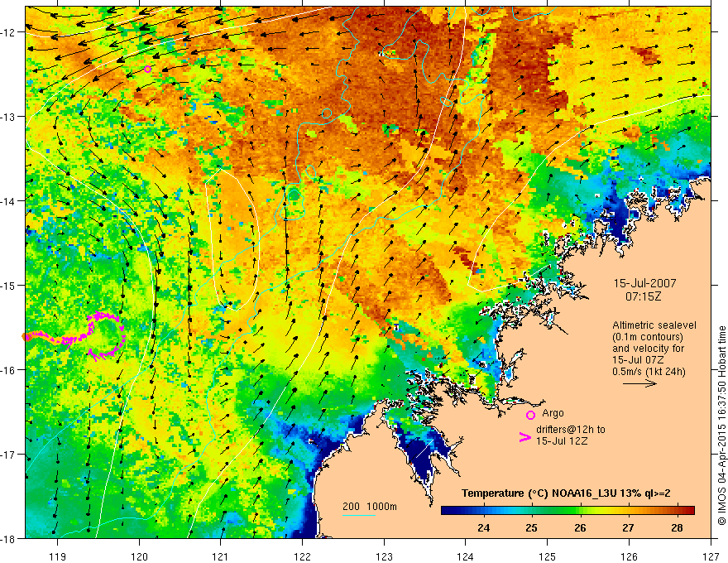Click the 26 tick label on colorbar
Image resolution: width=728 pixels, height=563 pixels.
click(x=580, y=527)
